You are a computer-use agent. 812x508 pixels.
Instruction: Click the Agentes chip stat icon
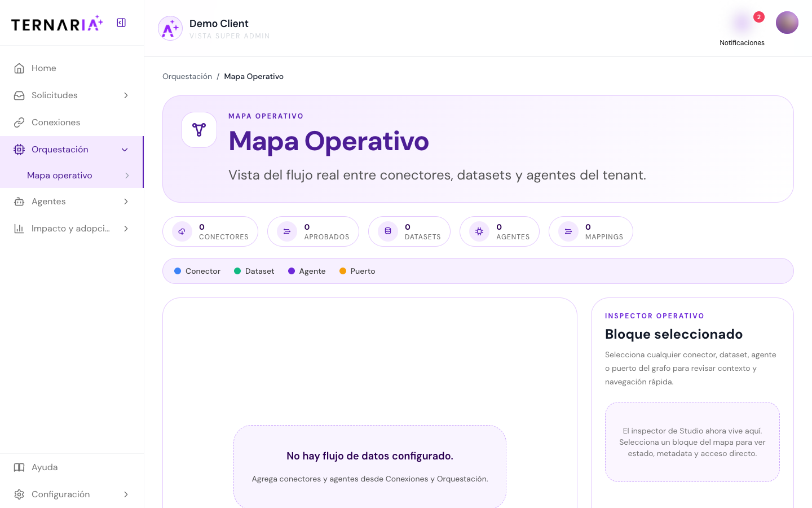(x=479, y=231)
